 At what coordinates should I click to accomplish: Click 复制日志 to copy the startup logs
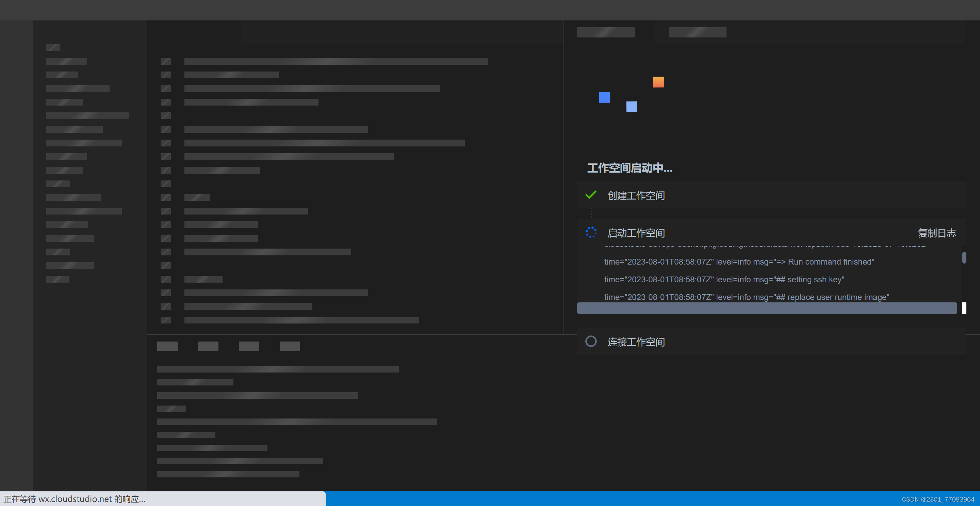(937, 233)
